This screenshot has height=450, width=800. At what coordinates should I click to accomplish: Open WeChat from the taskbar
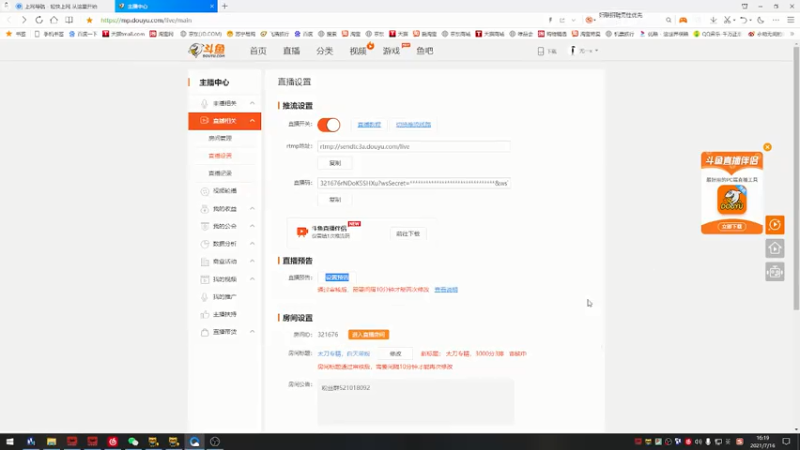pyautogui.click(x=133, y=441)
